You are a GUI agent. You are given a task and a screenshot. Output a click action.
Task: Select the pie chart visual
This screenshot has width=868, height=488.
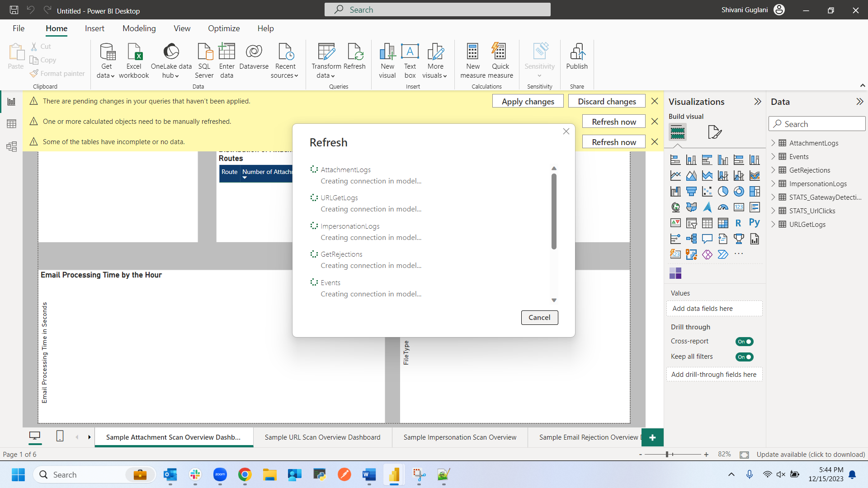(723, 192)
